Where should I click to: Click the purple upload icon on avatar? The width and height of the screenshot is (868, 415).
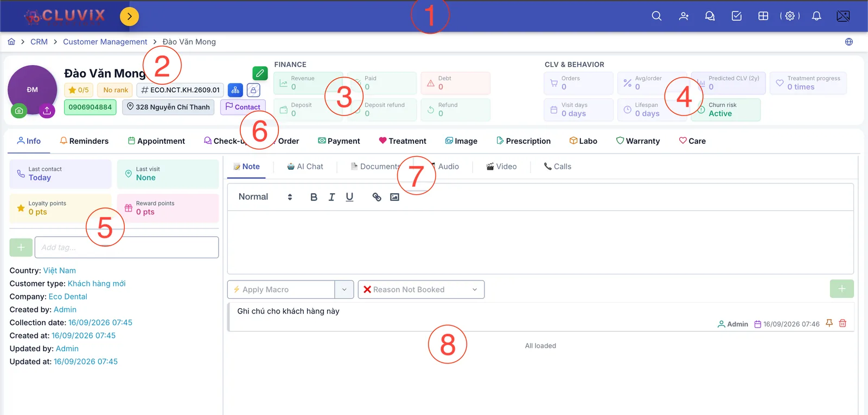(47, 111)
